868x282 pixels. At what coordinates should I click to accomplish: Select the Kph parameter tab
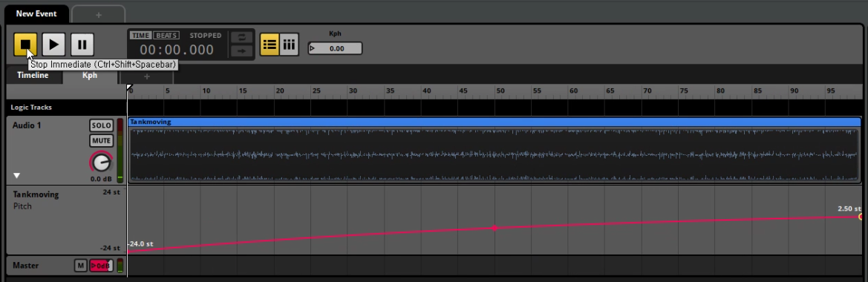coord(90,75)
